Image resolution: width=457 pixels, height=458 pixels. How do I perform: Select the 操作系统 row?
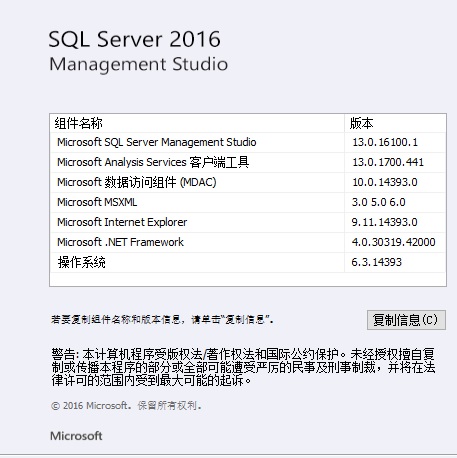pos(248,262)
